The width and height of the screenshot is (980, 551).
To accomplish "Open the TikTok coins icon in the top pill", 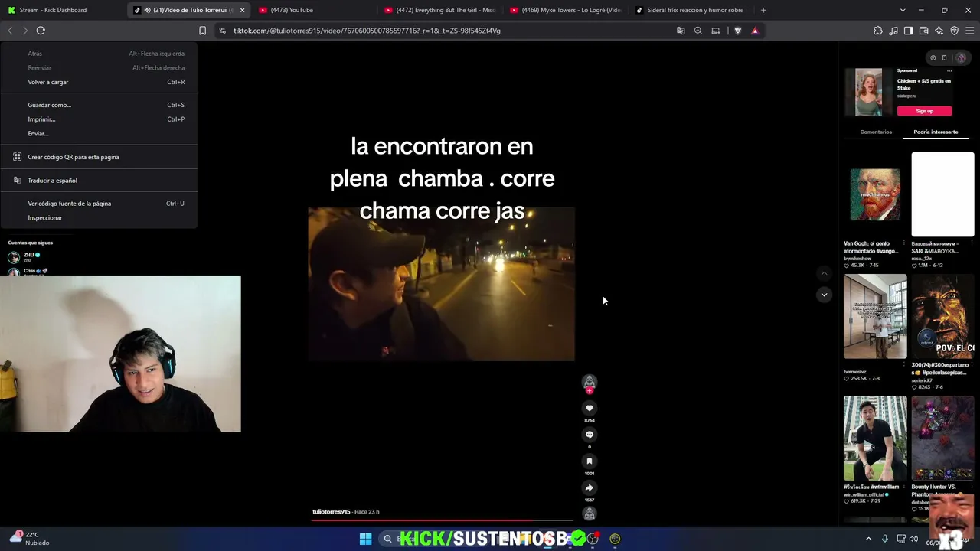I will [x=933, y=57].
